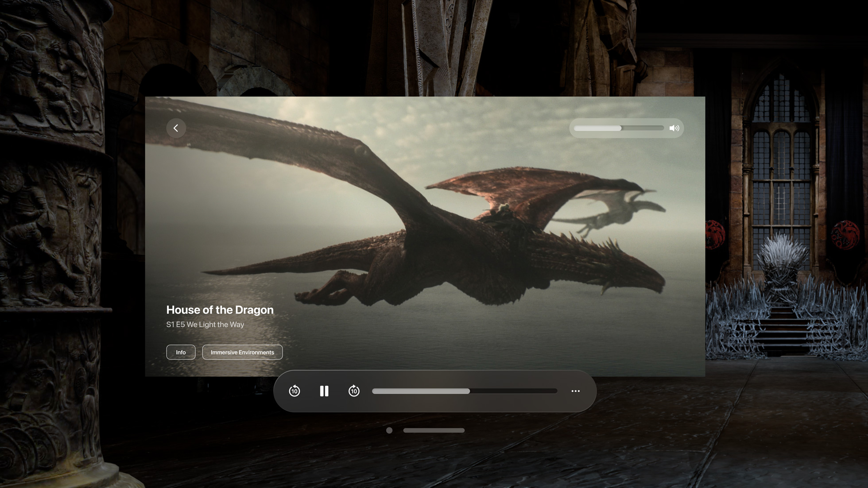This screenshot has width=868, height=488.
Task: Click the Info button
Action: [181, 352]
